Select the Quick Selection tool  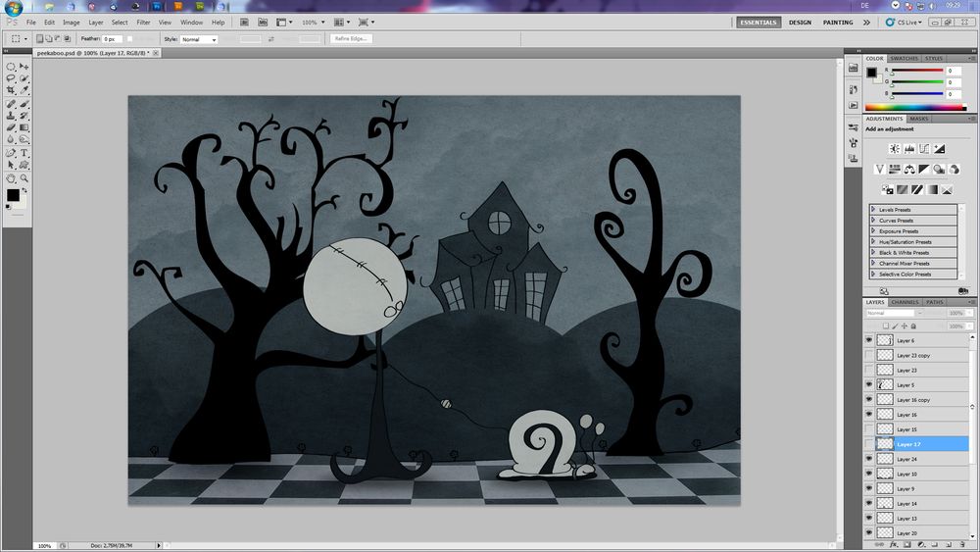24,78
